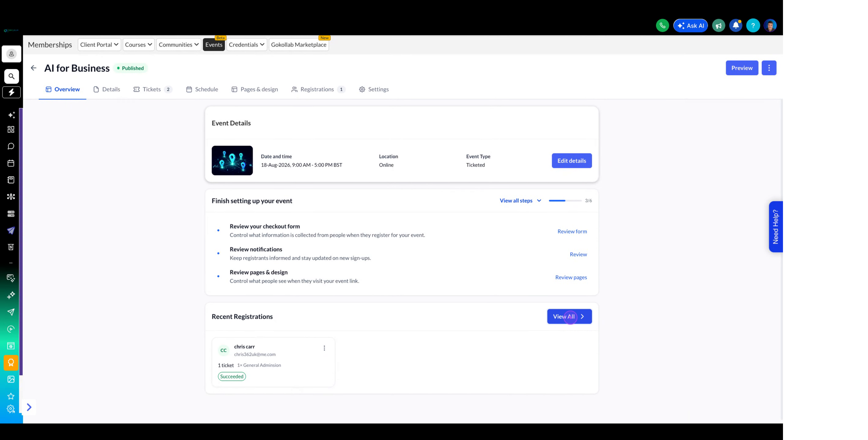Click the Review link for notifications
The width and height of the screenshot is (868, 440).
pyautogui.click(x=578, y=254)
